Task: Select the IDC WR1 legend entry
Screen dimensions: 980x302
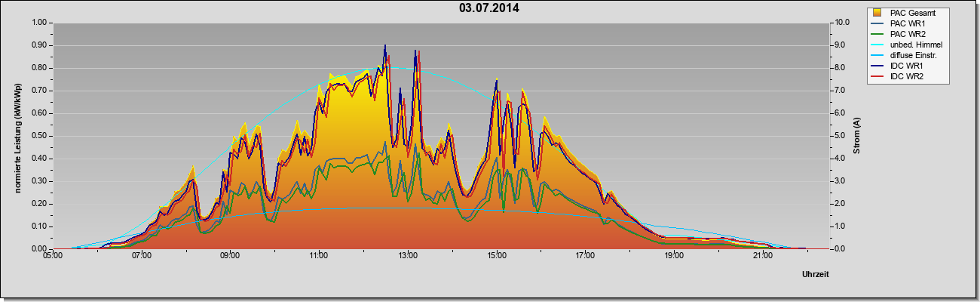Action: tap(900, 66)
